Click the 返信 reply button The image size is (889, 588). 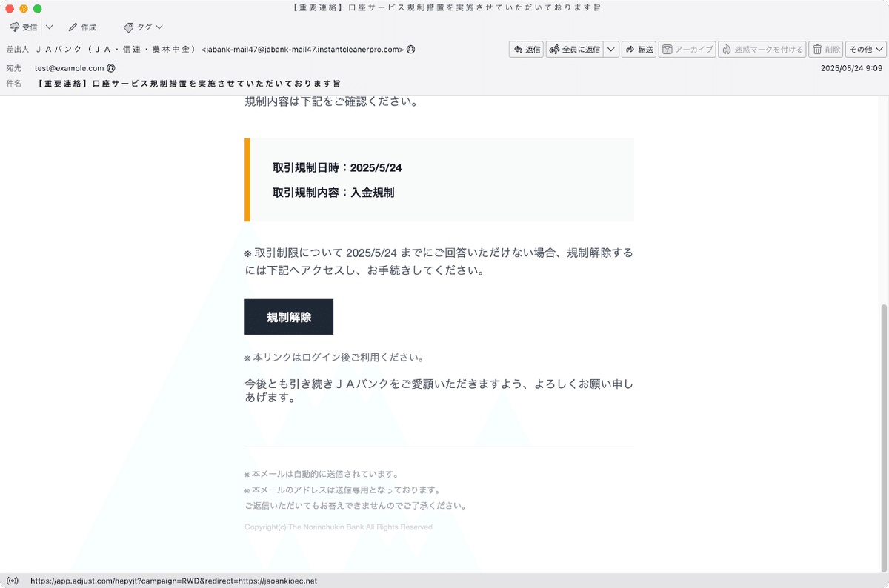[x=527, y=50]
